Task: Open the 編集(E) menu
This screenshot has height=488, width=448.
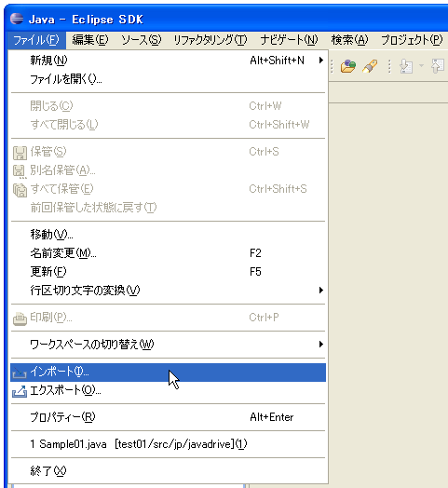Action: (x=90, y=40)
